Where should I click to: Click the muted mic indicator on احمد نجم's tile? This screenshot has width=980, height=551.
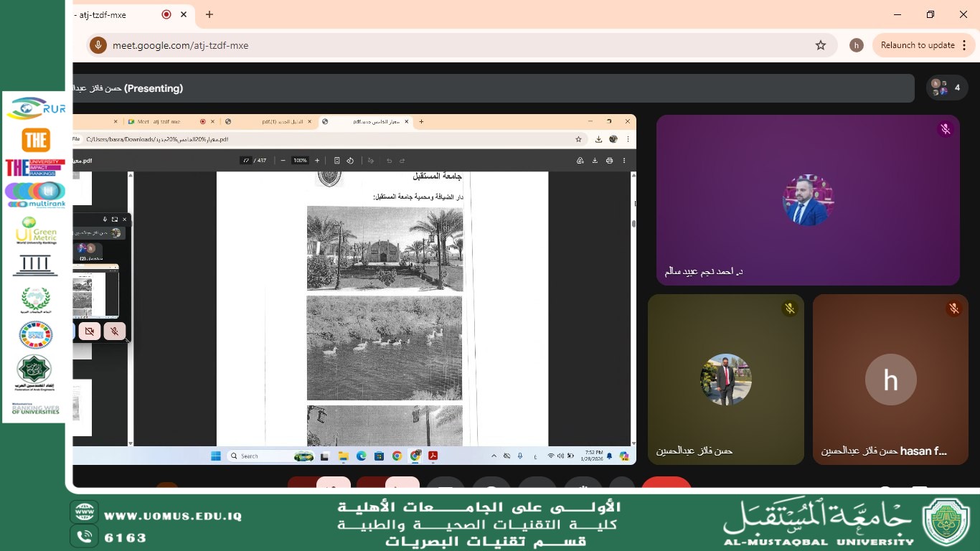946,129
